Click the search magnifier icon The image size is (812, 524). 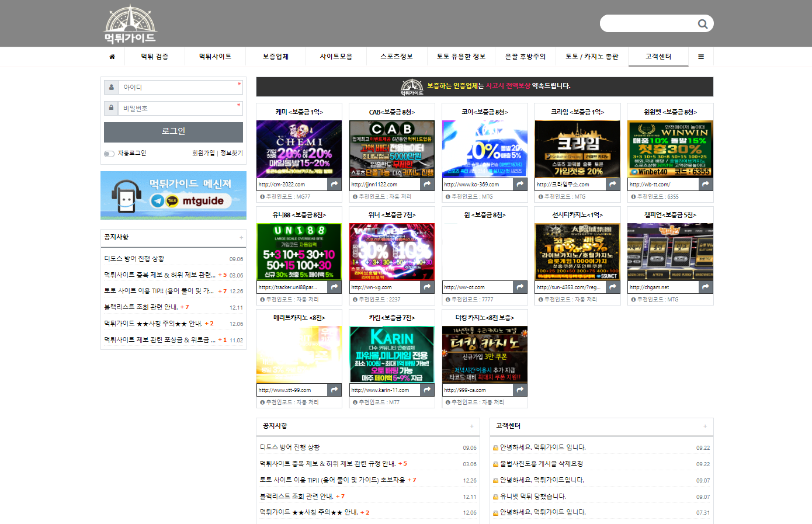[x=702, y=24]
